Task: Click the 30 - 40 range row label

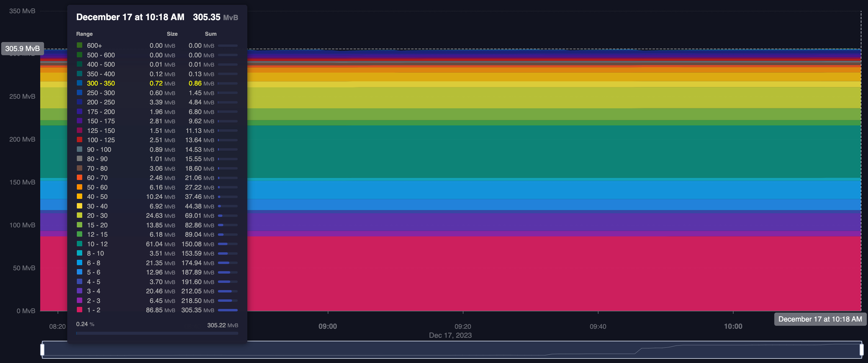Action: [x=97, y=206]
